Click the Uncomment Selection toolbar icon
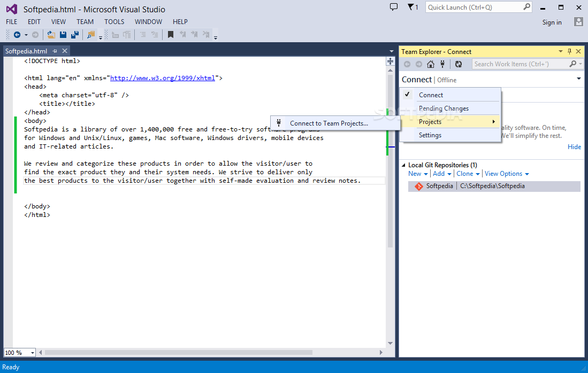The height and width of the screenshot is (373, 588). pos(155,35)
